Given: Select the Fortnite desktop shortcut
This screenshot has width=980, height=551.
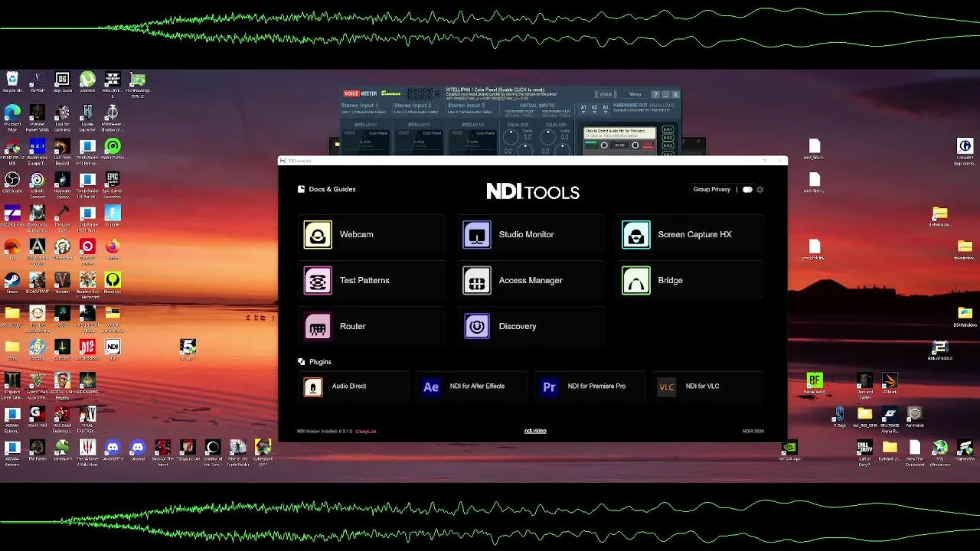Looking at the screenshot, I should [113, 217].
